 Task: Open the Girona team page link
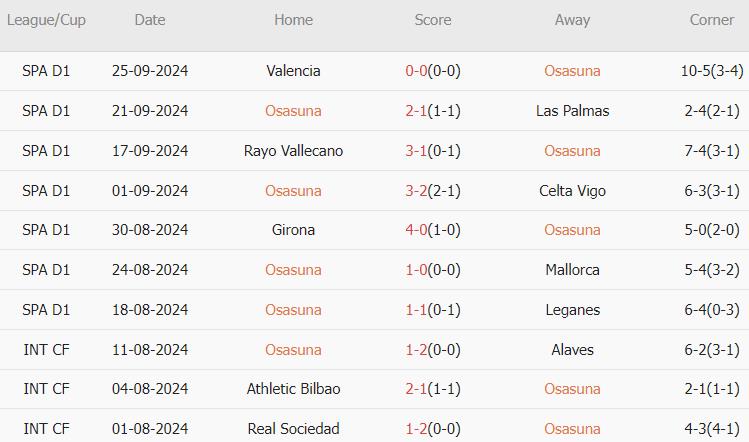click(x=293, y=230)
